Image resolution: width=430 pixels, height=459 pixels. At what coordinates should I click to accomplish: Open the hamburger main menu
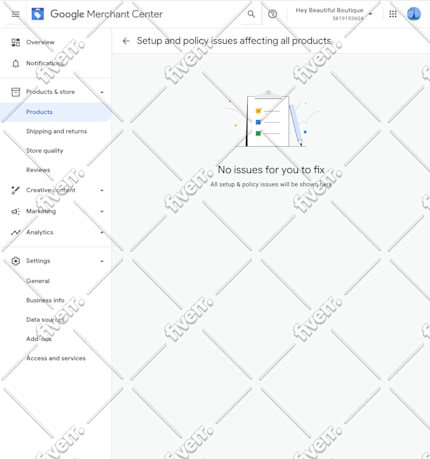point(15,14)
